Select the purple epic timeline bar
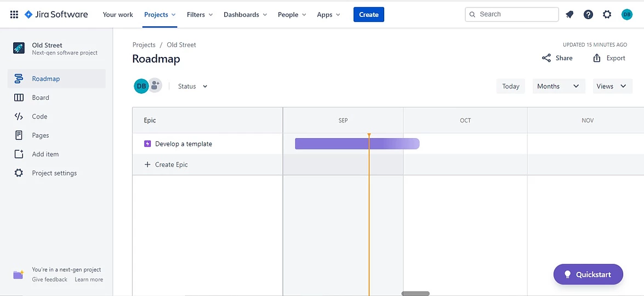This screenshot has height=296, width=644. pyautogui.click(x=357, y=144)
